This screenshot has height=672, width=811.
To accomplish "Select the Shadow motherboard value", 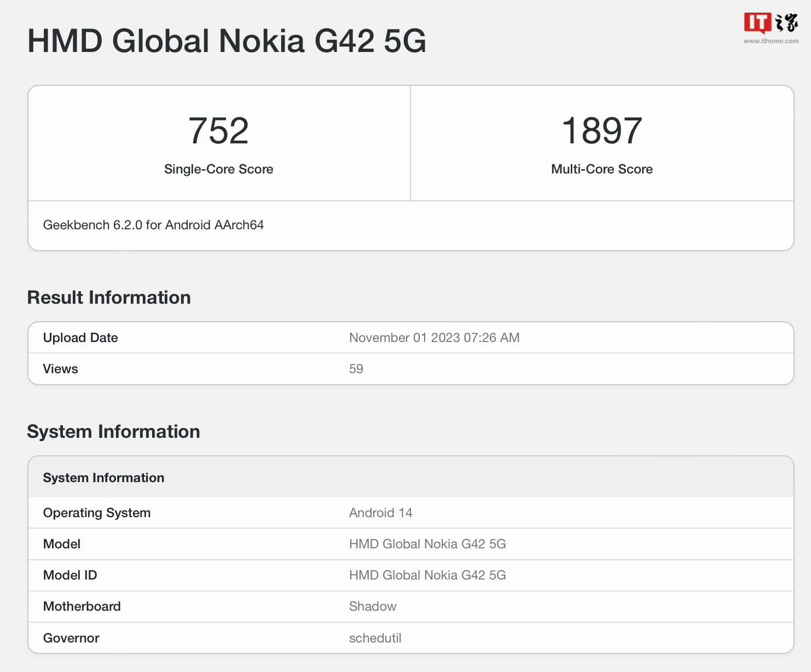I will pos(373,606).
